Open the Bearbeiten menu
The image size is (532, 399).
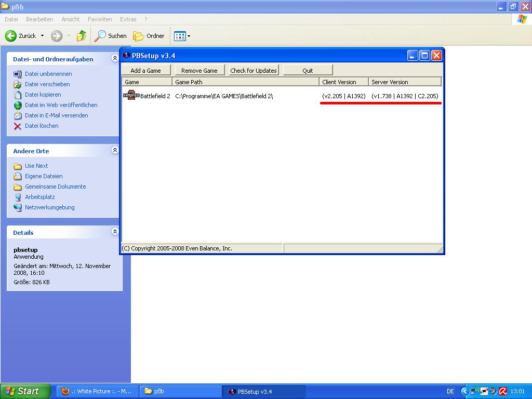pyautogui.click(x=39, y=19)
